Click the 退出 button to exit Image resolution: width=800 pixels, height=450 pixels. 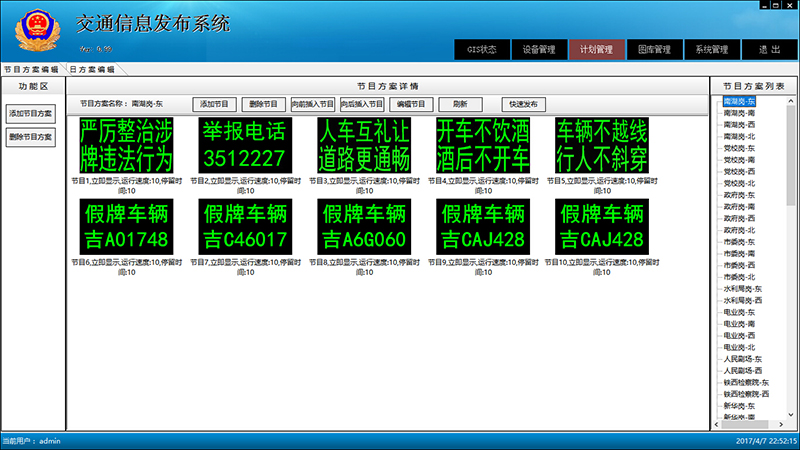tap(769, 49)
